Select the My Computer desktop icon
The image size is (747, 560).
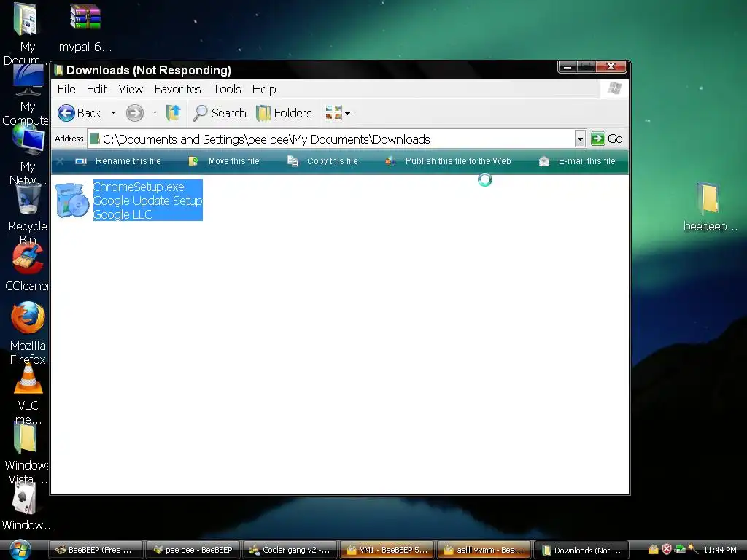28,80
